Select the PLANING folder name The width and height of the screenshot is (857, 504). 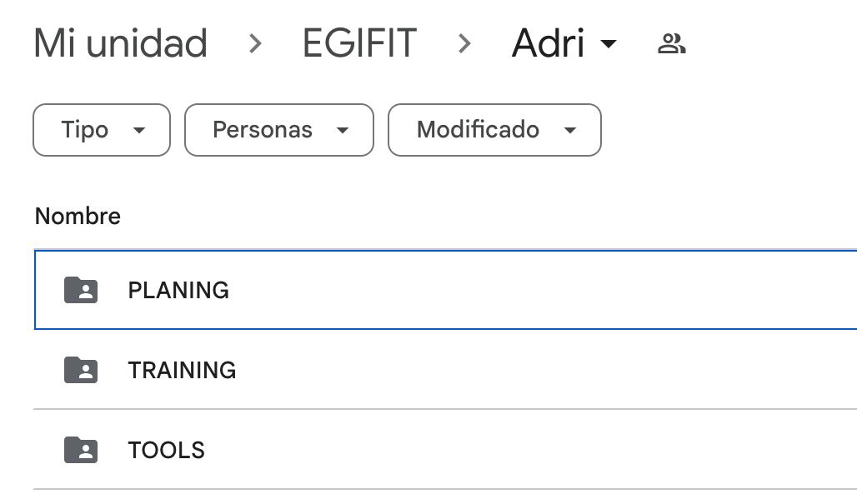(x=178, y=290)
